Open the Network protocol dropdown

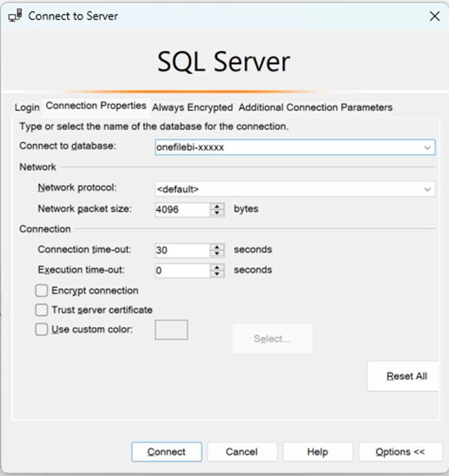click(x=295, y=189)
